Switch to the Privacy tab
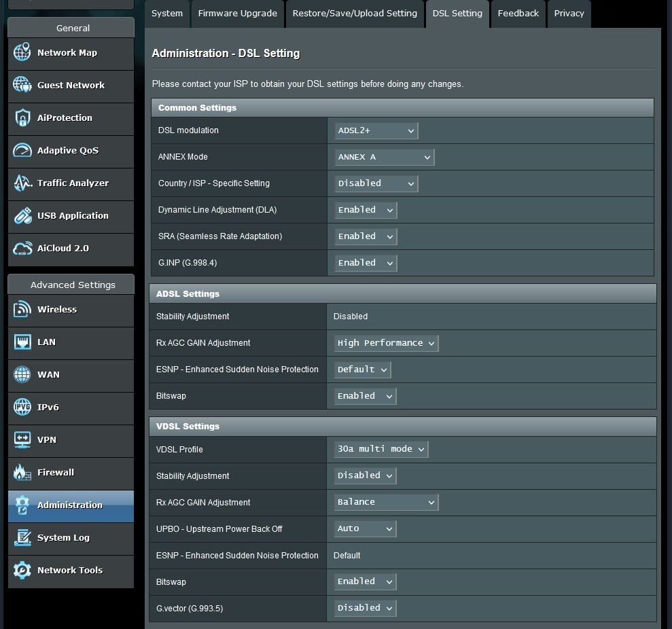Screen dimensions: 672x629 (x=569, y=14)
